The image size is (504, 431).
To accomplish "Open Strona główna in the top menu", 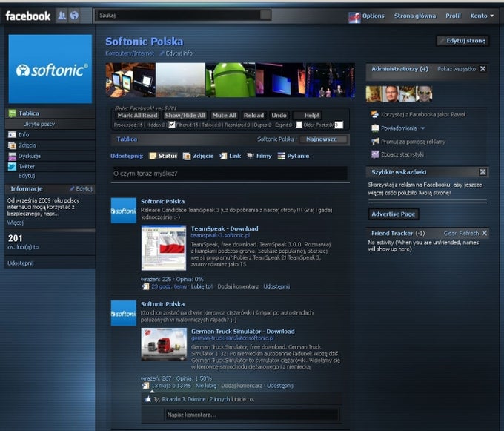I will (415, 16).
